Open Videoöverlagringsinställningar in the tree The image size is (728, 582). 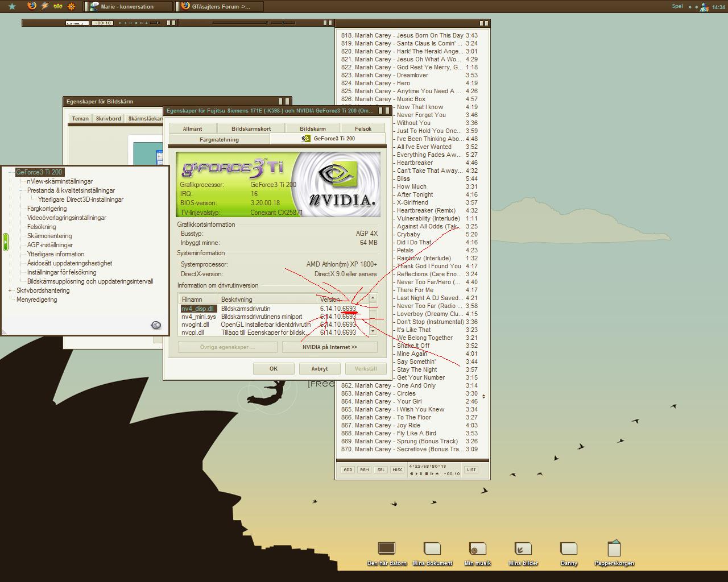[67, 218]
